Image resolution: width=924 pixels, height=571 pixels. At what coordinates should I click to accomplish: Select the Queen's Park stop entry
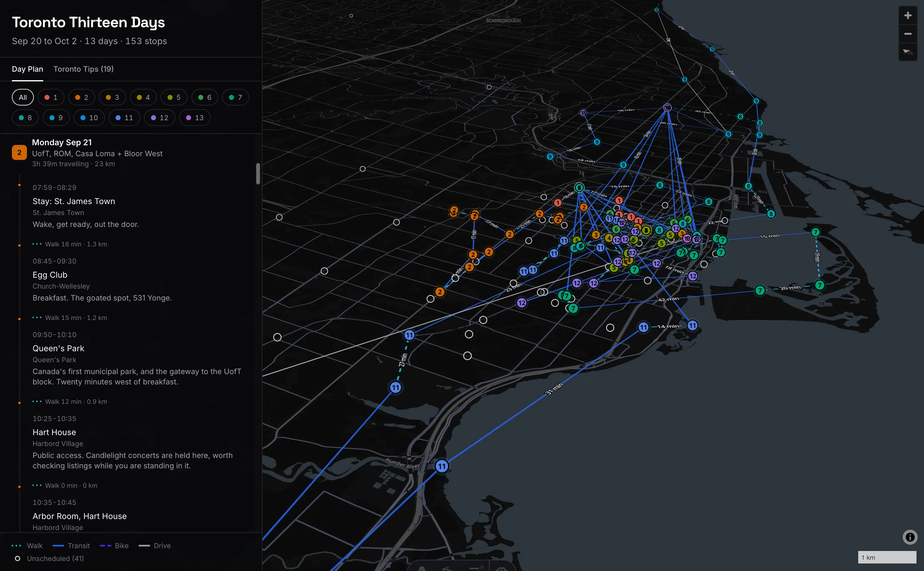58,348
